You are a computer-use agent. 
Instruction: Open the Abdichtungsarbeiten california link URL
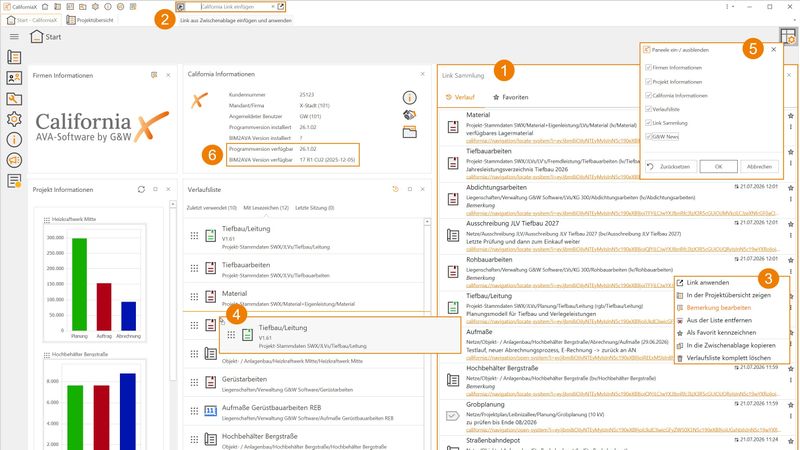click(622, 213)
